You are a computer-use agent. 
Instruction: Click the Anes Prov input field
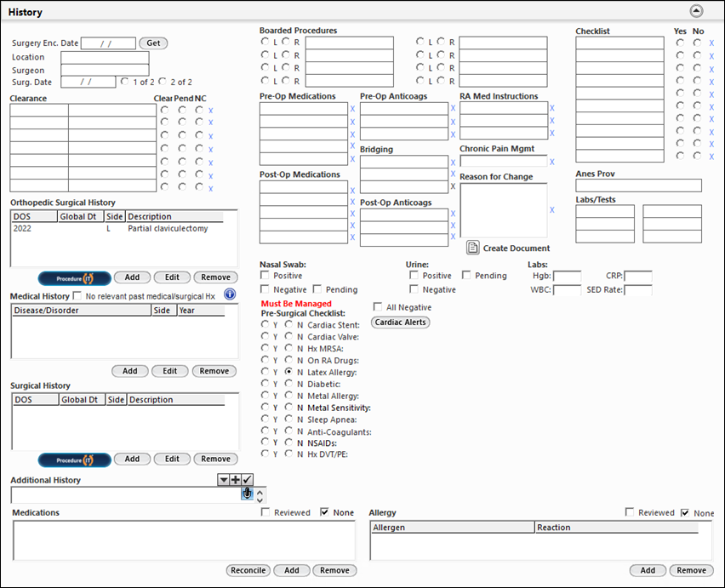638,186
